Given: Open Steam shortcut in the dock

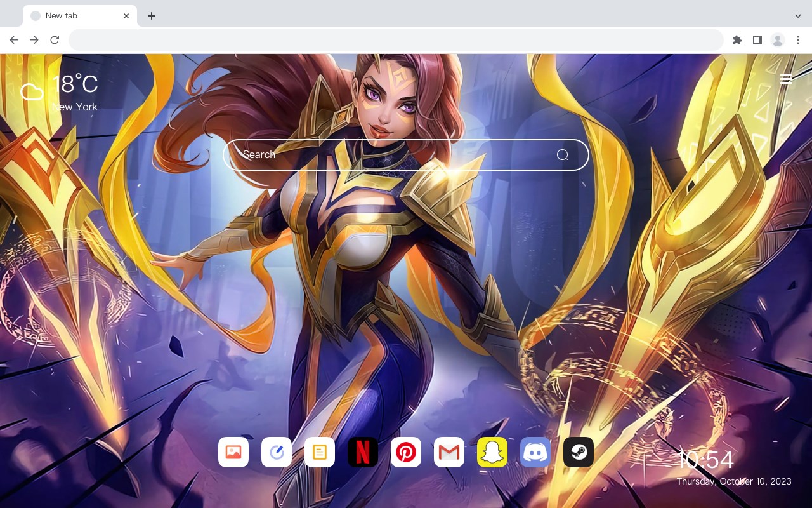Looking at the screenshot, I should (579, 452).
